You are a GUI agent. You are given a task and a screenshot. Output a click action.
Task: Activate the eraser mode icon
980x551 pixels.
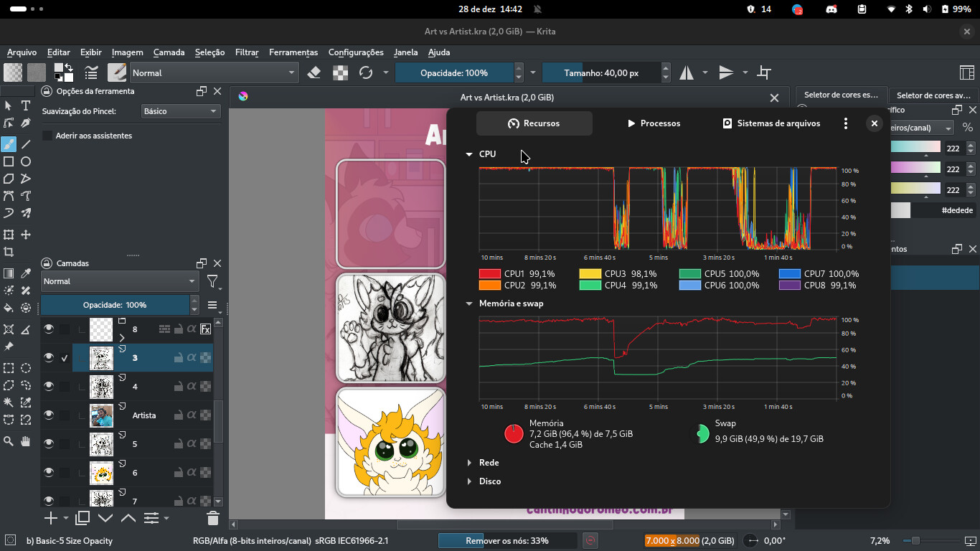pyautogui.click(x=314, y=72)
